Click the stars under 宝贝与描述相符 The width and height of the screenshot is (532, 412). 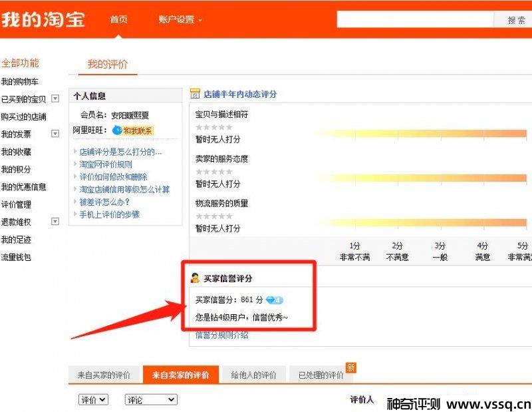pyautogui.click(x=214, y=127)
